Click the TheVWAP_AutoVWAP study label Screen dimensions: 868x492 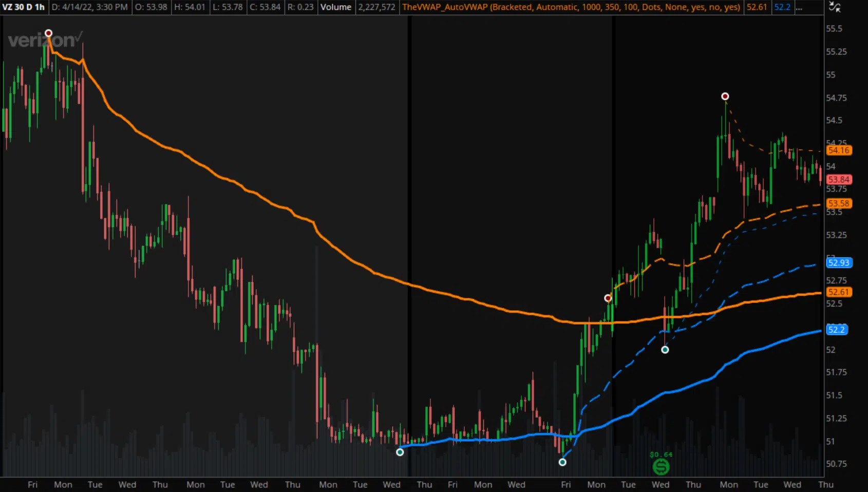click(571, 7)
